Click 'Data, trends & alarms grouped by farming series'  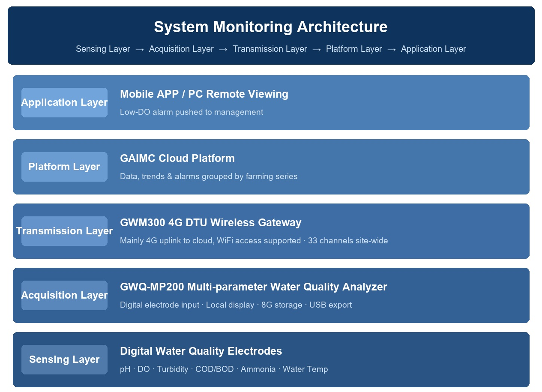tap(209, 177)
